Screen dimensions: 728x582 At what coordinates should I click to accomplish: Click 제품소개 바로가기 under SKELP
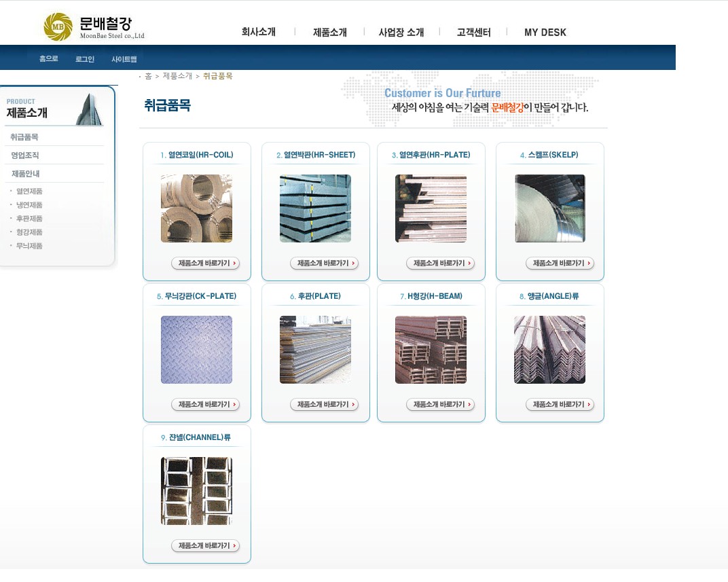pos(560,263)
